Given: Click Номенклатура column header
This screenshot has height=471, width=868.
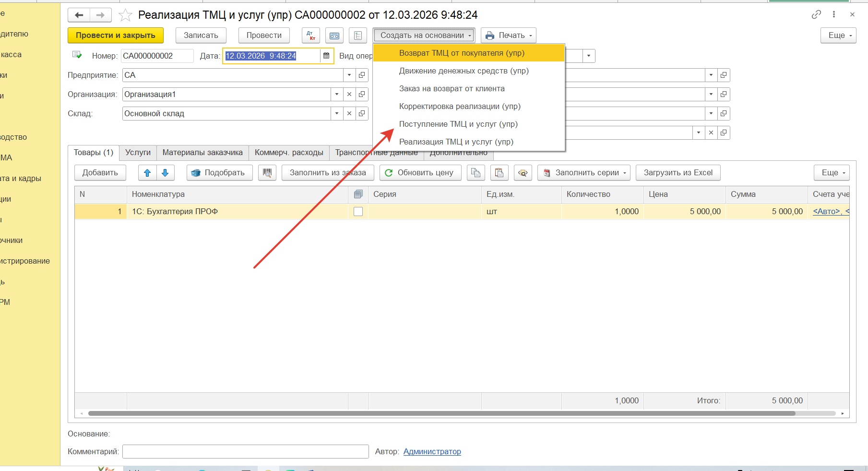Looking at the screenshot, I should [237, 194].
